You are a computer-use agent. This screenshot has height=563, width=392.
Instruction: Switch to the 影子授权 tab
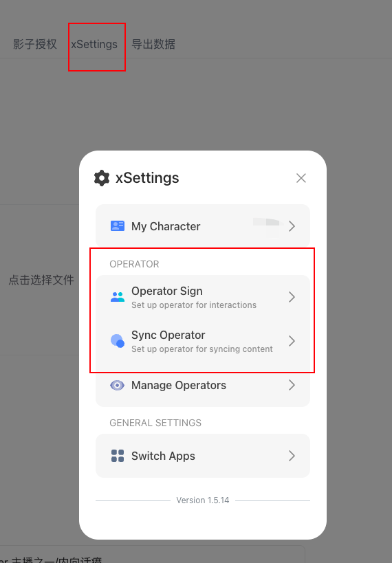[35, 44]
